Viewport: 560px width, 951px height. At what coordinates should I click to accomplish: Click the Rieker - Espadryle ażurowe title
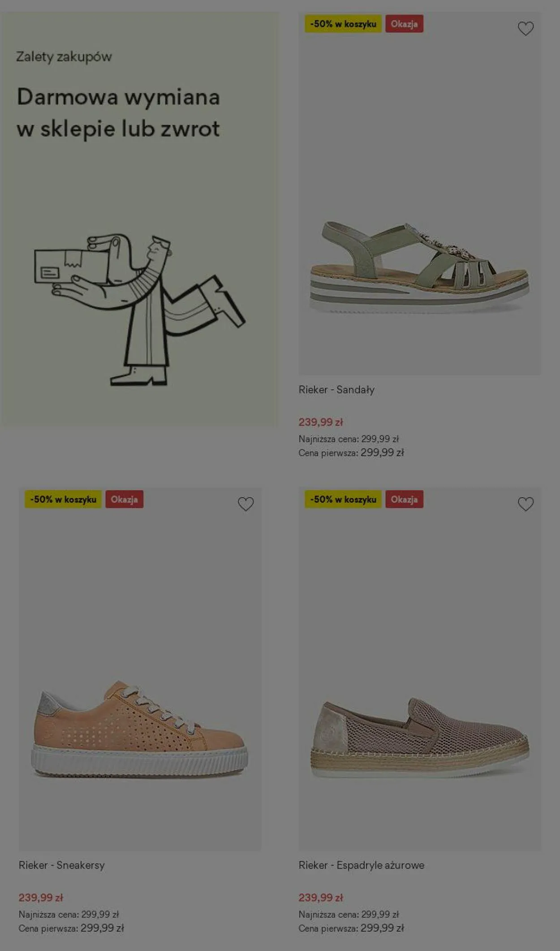pos(361,865)
